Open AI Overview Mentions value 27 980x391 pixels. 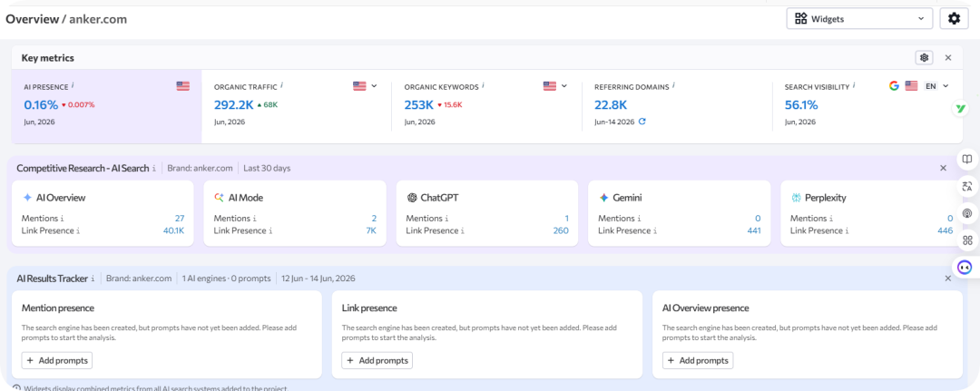coord(180,219)
